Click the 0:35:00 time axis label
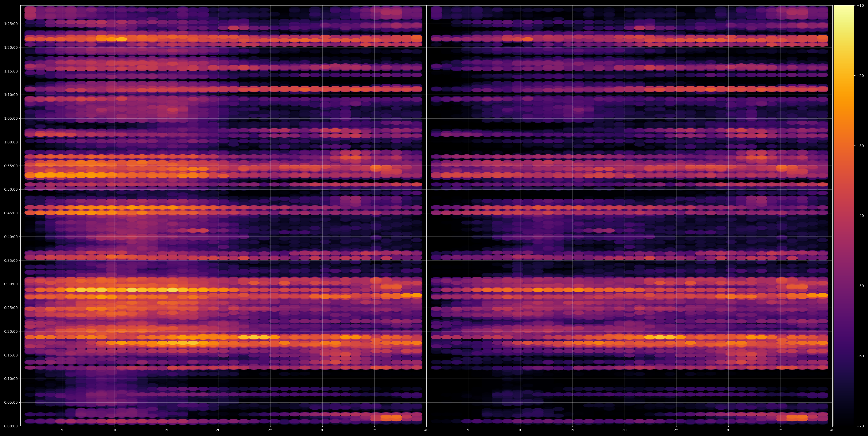Image resolution: width=868 pixels, height=436 pixels. [x=11, y=260]
